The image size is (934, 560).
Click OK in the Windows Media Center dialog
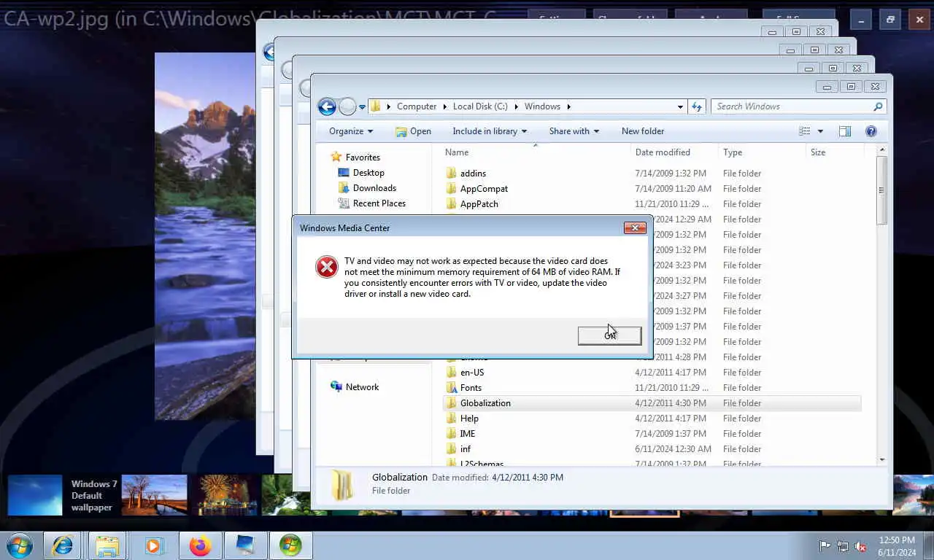(609, 335)
